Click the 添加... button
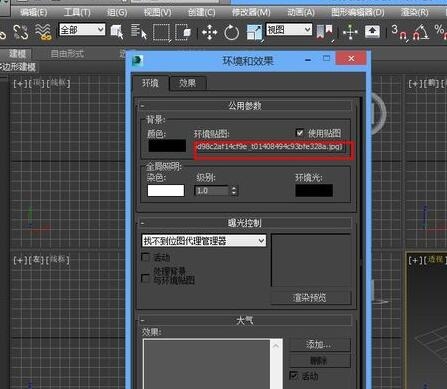This screenshot has width=447, height=389. tap(320, 344)
